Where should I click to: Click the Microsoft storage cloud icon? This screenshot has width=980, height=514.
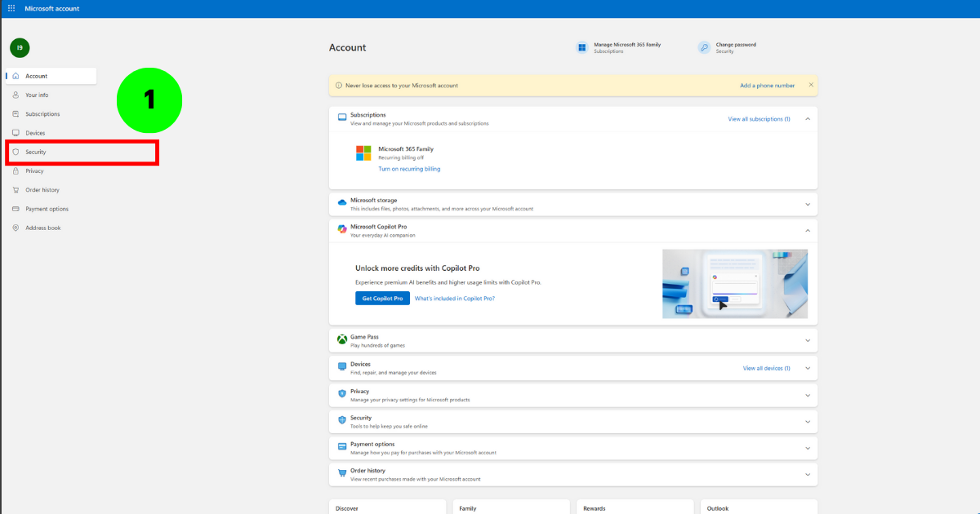(x=342, y=202)
